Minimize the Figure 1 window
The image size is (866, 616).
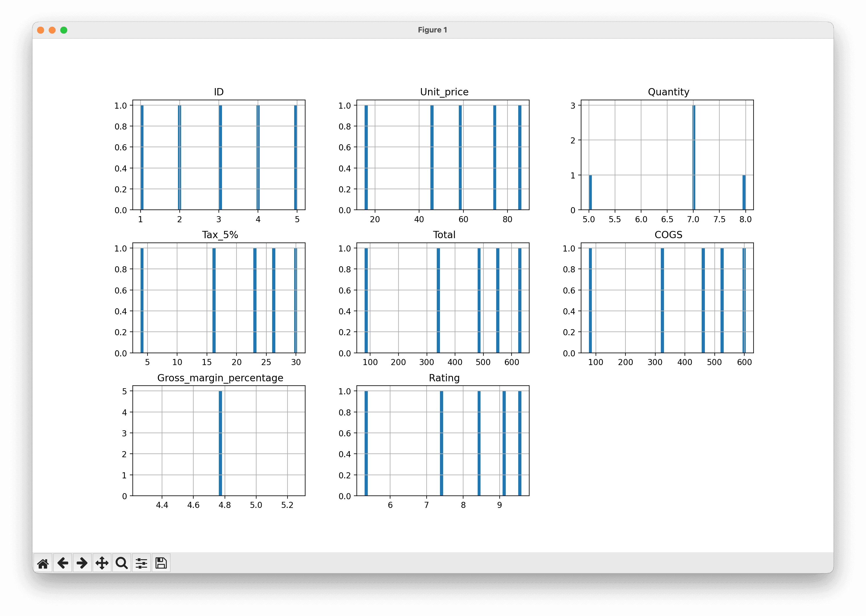(52, 30)
